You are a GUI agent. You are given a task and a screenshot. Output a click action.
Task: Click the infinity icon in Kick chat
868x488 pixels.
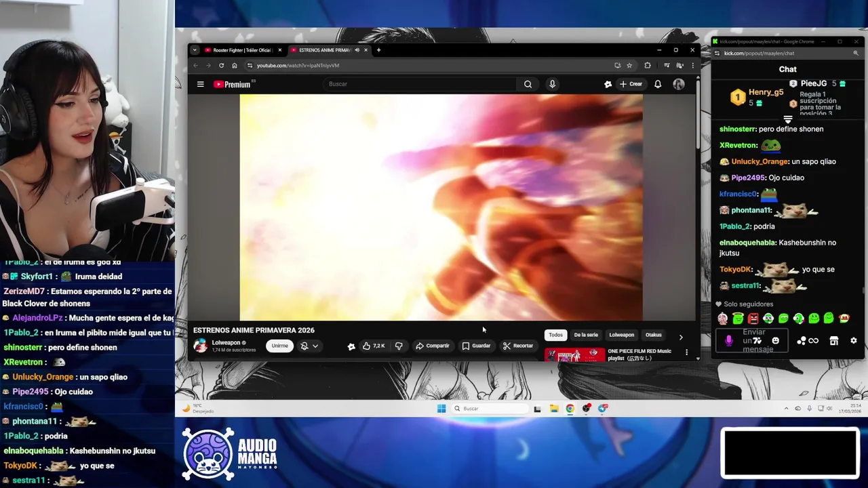813,341
